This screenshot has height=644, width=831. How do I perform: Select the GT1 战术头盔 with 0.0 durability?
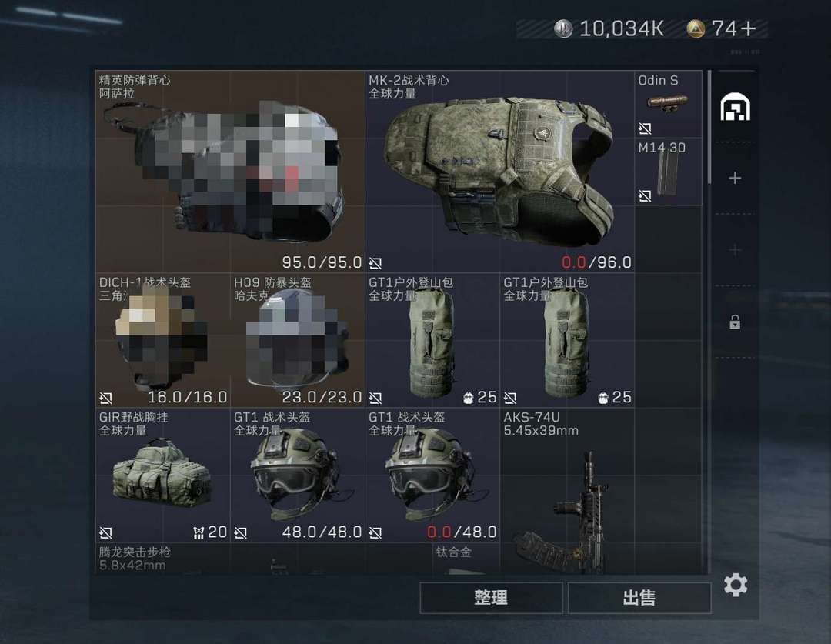432,475
